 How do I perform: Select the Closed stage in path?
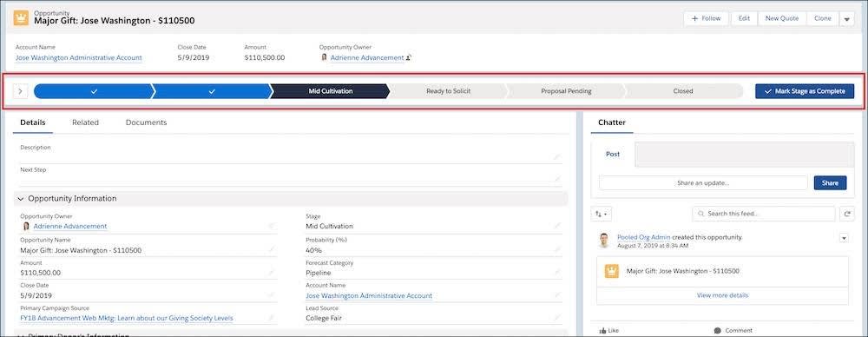pyautogui.click(x=683, y=91)
